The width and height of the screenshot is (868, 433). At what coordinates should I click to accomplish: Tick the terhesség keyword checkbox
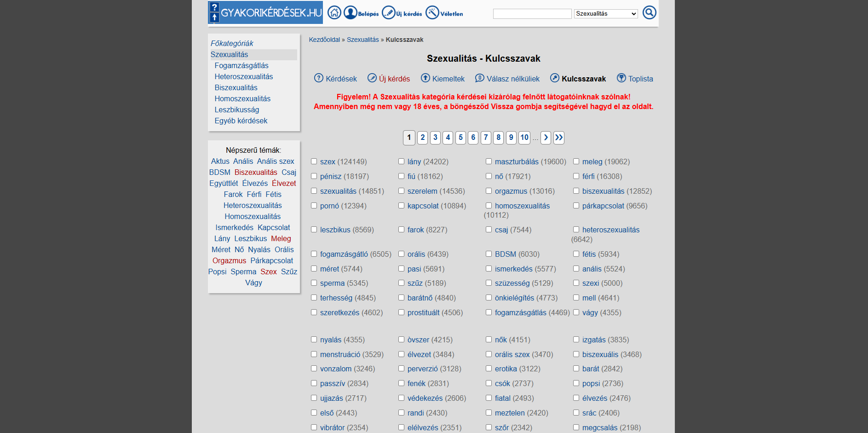[x=314, y=298]
